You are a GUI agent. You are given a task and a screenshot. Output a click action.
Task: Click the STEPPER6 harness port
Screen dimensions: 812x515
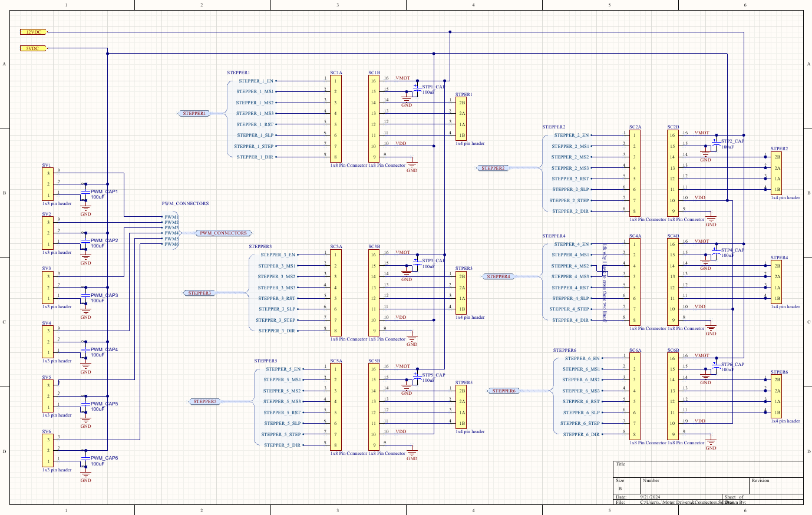point(503,391)
